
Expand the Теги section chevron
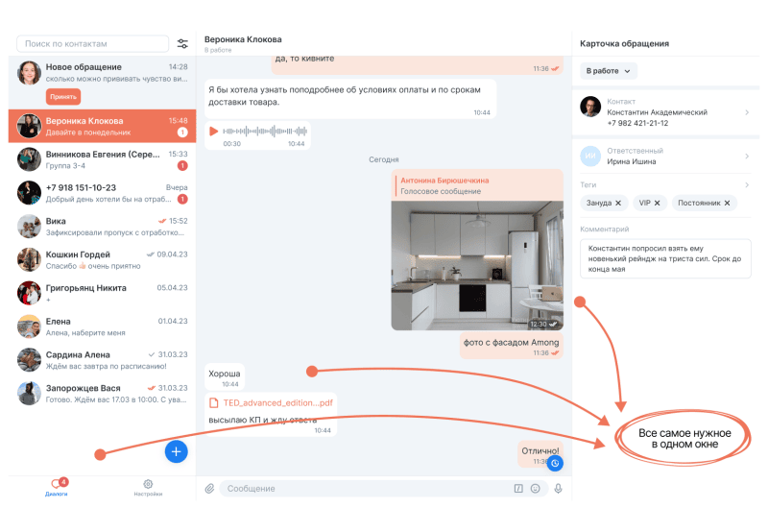[x=747, y=184]
